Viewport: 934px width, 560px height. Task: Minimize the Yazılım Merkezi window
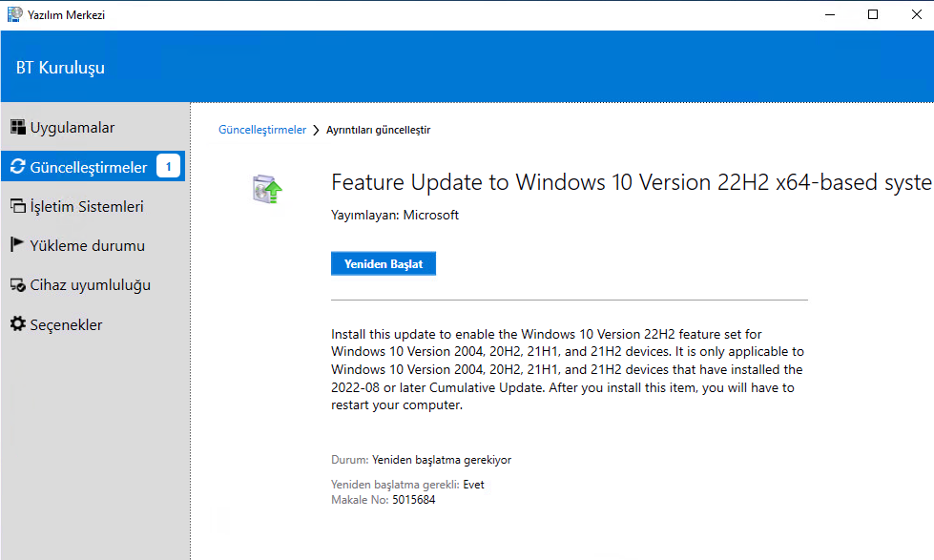830,14
